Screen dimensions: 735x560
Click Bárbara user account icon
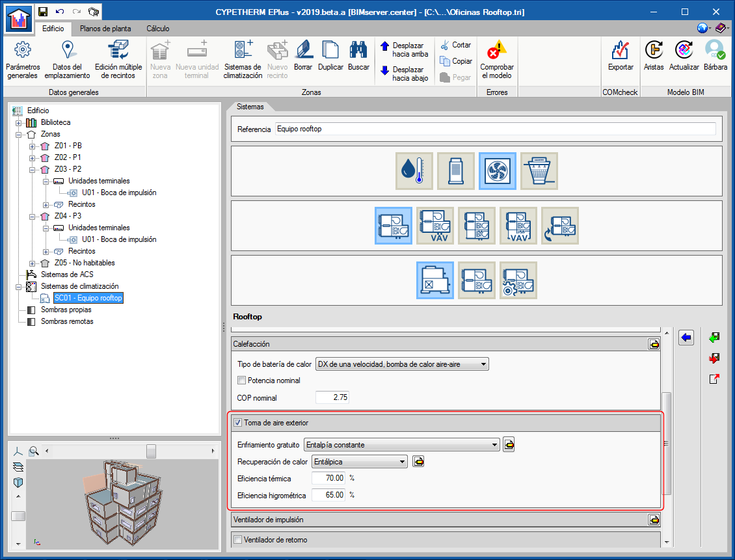tap(715, 49)
